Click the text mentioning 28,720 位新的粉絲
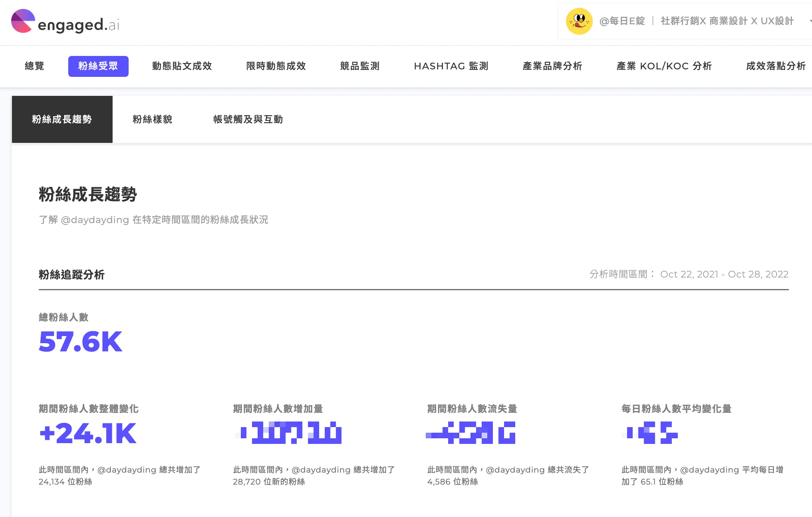 (x=314, y=476)
